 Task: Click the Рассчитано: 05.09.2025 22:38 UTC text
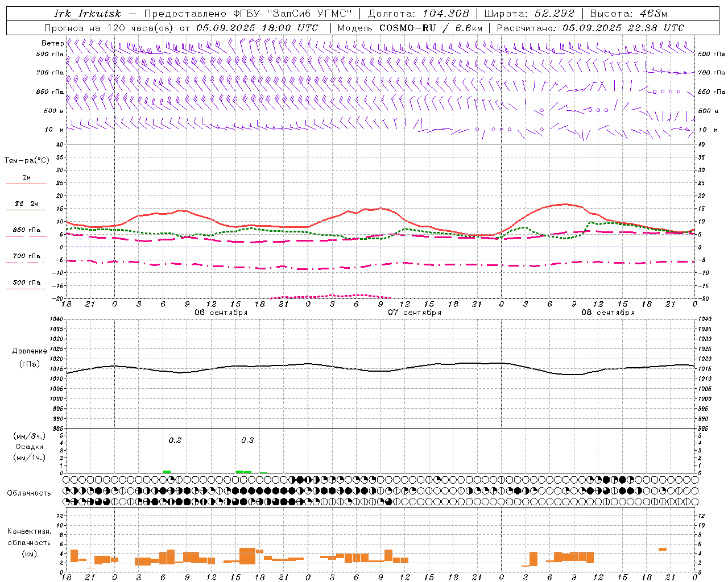coord(590,28)
